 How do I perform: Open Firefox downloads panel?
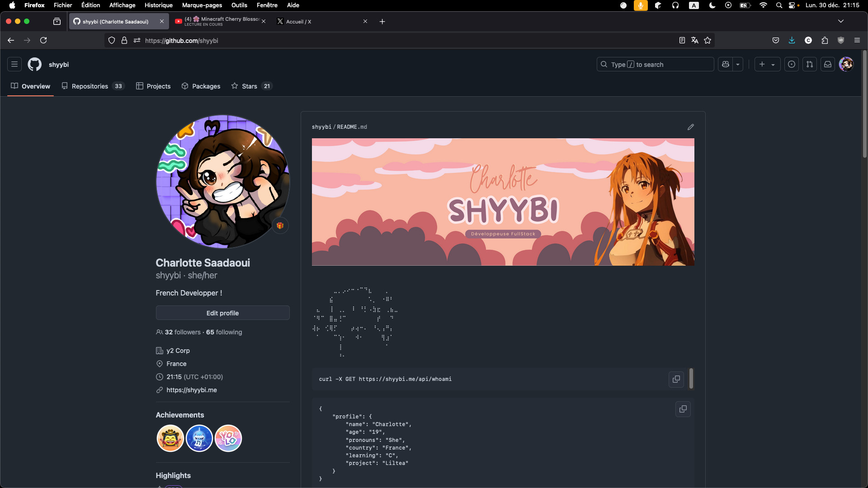tap(792, 41)
